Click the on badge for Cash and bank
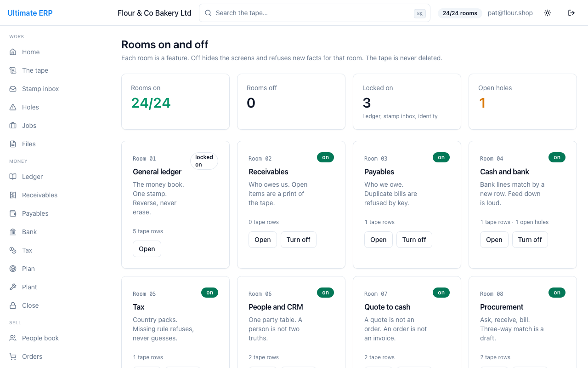The width and height of the screenshot is (588, 368). [557, 157]
